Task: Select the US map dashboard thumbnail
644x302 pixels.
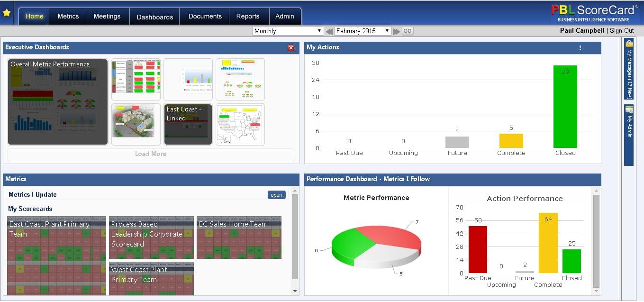Action: 240,124
